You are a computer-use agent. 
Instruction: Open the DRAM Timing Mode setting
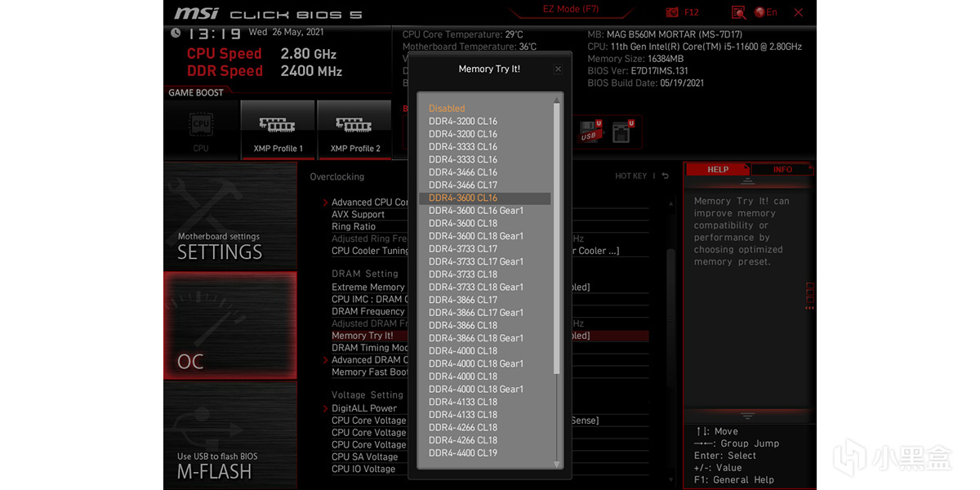370,348
